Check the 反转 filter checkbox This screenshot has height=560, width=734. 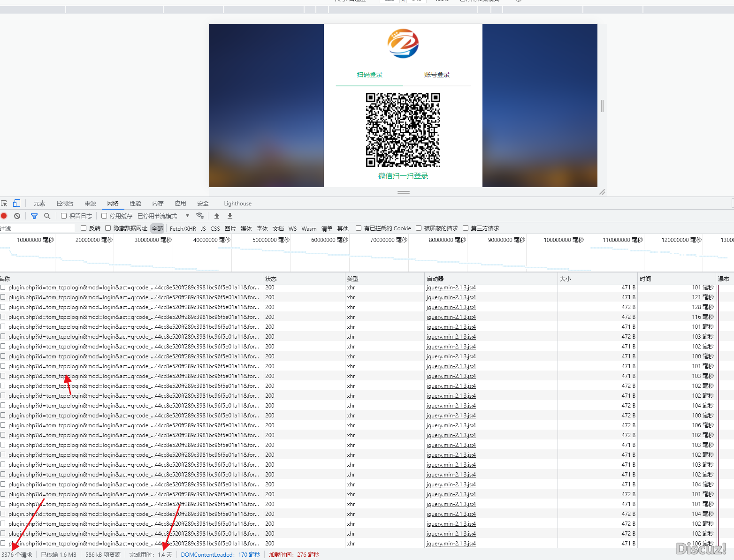[x=84, y=228]
